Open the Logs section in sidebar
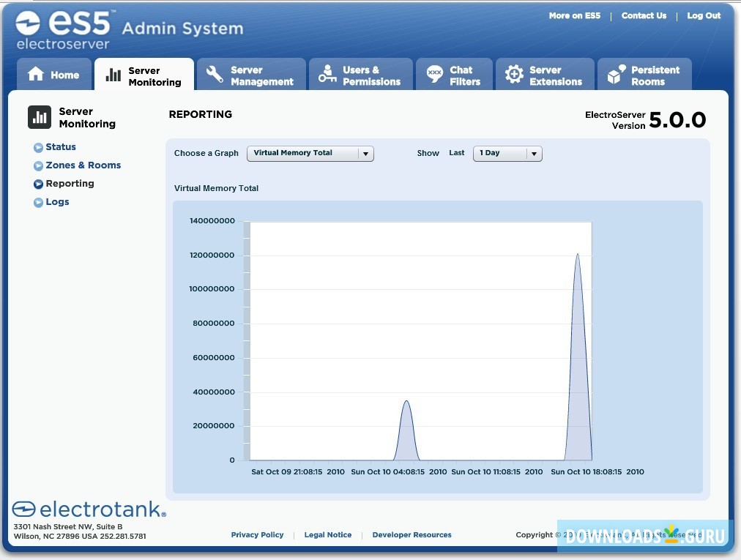This screenshot has height=560, width=741. (x=57, y=202)
